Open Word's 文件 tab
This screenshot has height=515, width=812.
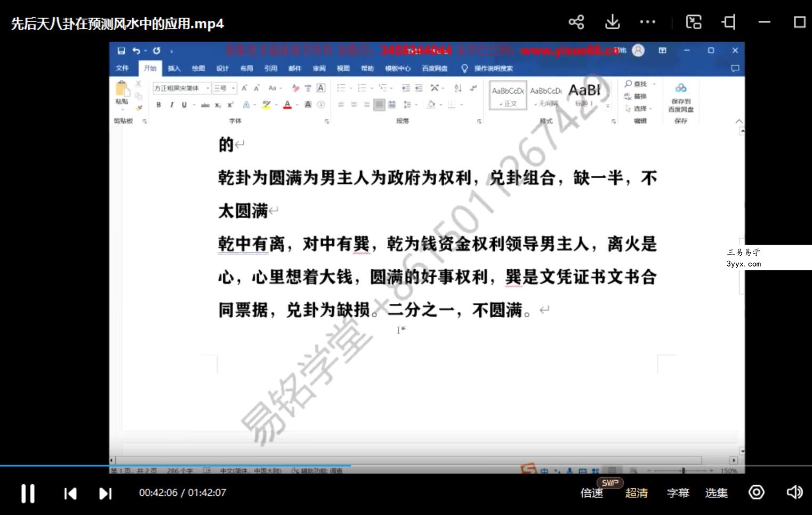click(122, 68)
